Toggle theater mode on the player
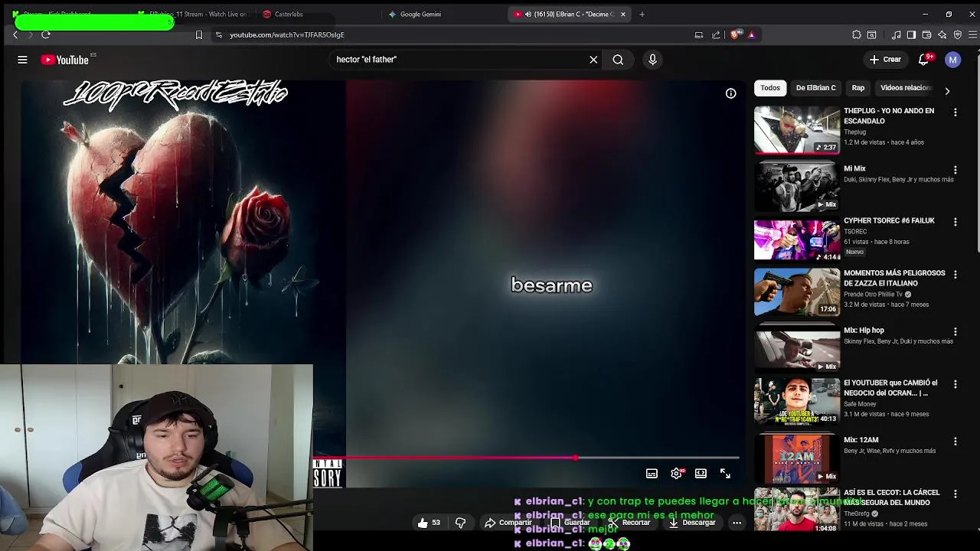The width and height of the screenshot is (980, 551). point(701,474)
